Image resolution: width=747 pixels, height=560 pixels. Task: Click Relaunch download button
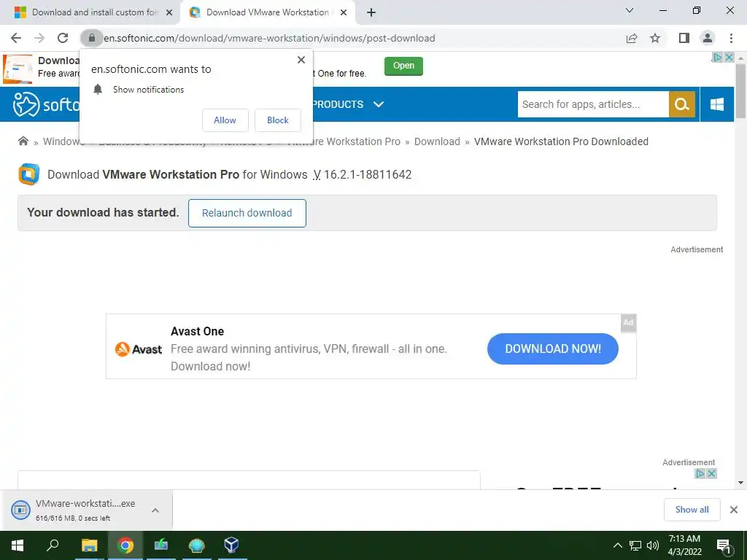(247, 213)
